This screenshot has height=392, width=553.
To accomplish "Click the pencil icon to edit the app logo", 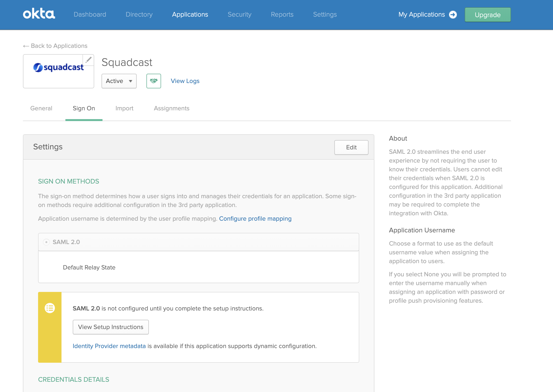I will pos(89,60).
